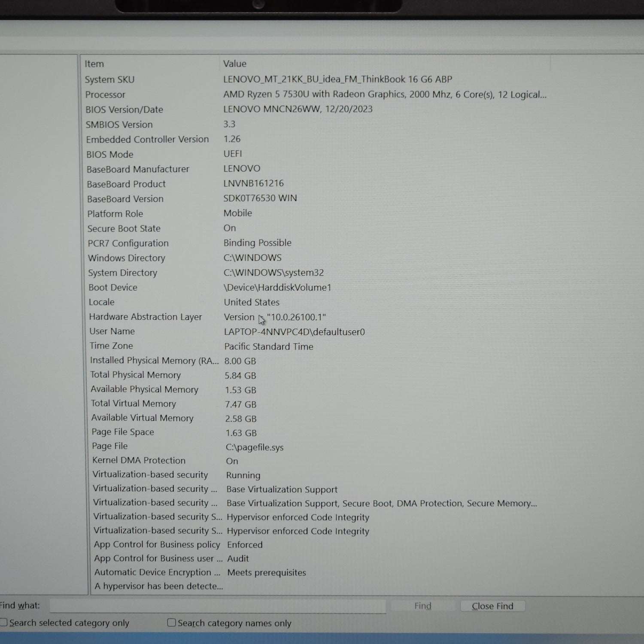Select the Secure Boot State row
The width and height of the screenshot is (644, 644).
124,229
